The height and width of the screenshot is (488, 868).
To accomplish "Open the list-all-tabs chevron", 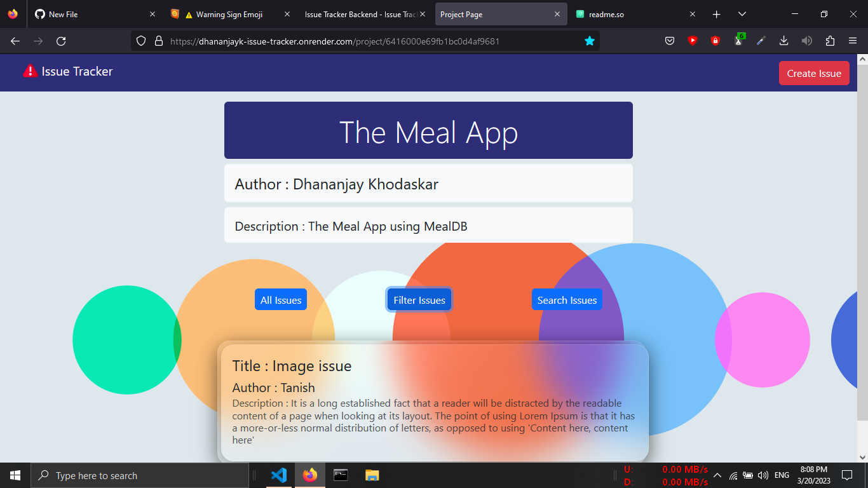I will 742,14.
